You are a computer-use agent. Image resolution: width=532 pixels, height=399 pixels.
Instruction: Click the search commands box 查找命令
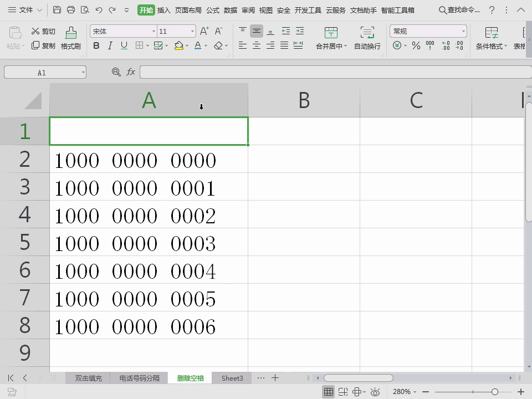point(460,10)
